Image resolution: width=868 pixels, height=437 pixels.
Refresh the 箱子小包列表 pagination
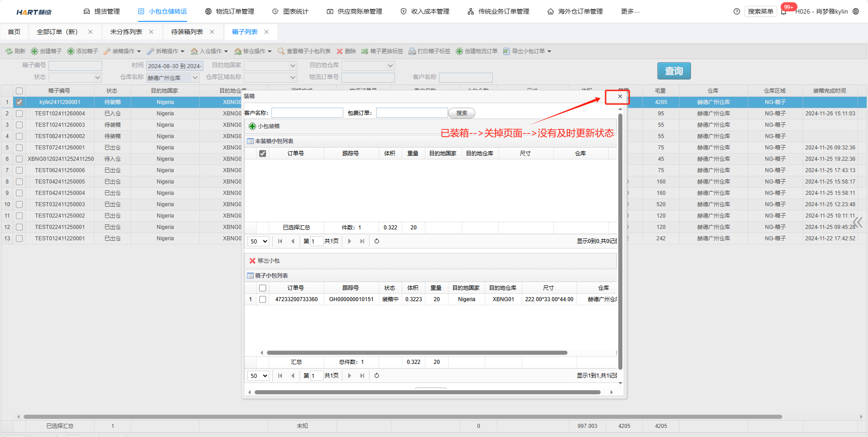377,376
